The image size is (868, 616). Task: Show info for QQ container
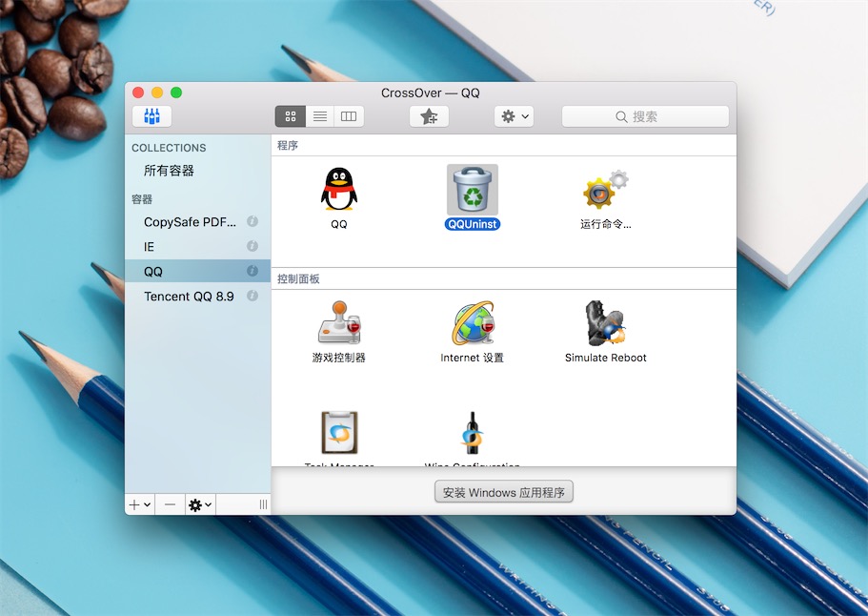[252, 271]
